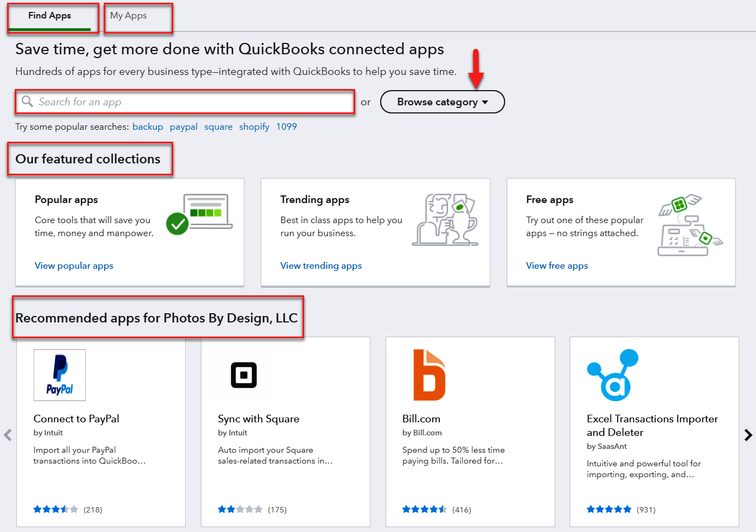Switch to the Find Apps tab
Screen dimensions: 756x532
(x=49, y=16)
